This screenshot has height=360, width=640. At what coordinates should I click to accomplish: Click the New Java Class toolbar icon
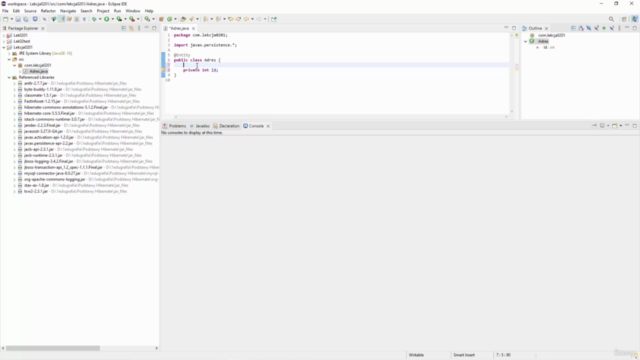(x=169, y=19)
